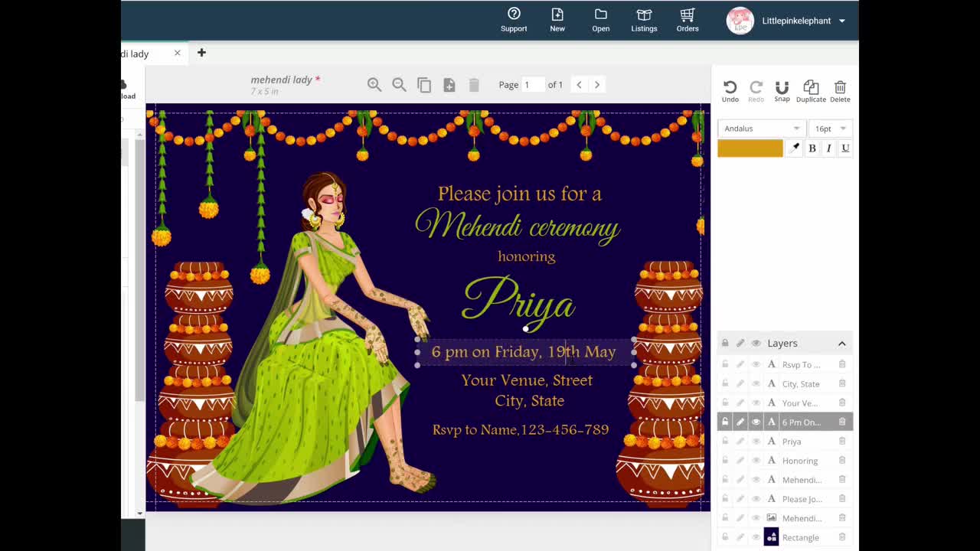Image resolution: width=980 pixels, height=551 pixels.
Task: Add a new tab with plus
Action: [x=201, y=53]
